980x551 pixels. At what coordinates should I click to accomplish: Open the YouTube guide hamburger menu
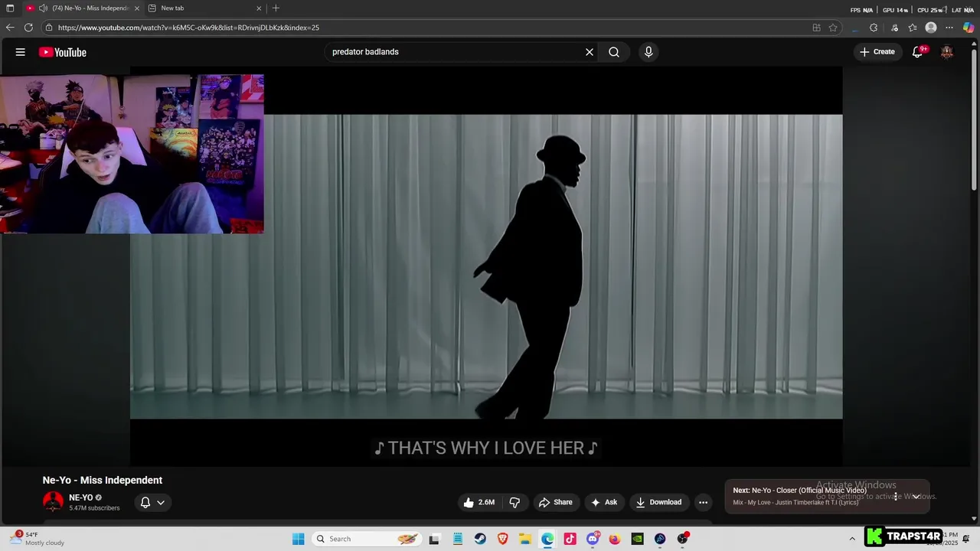[x=21, y=52]
